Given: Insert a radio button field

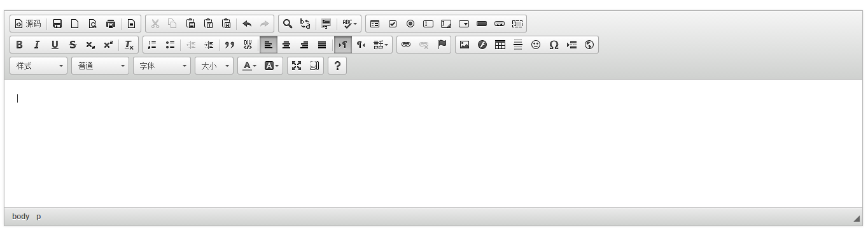Looking at the screenshot, I should click(410, 24).
